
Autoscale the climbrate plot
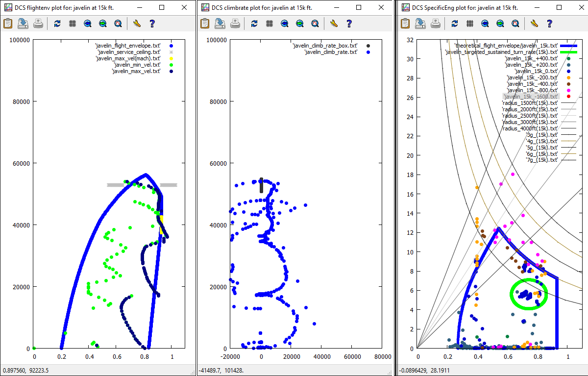tap(315, 24)
